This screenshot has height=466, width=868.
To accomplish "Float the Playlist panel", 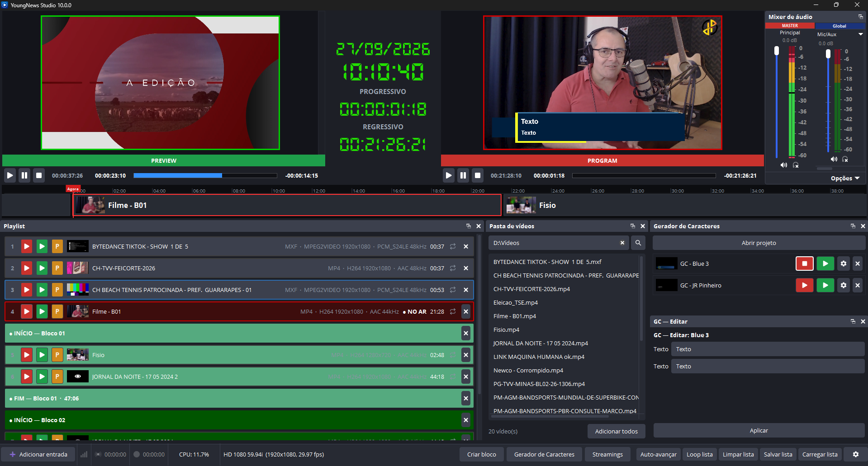I will 469,226.
